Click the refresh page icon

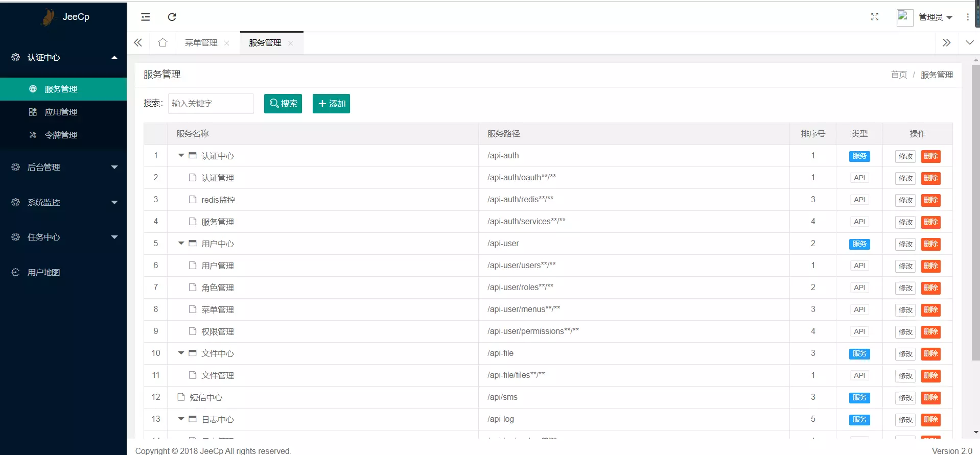coord(172,17)
